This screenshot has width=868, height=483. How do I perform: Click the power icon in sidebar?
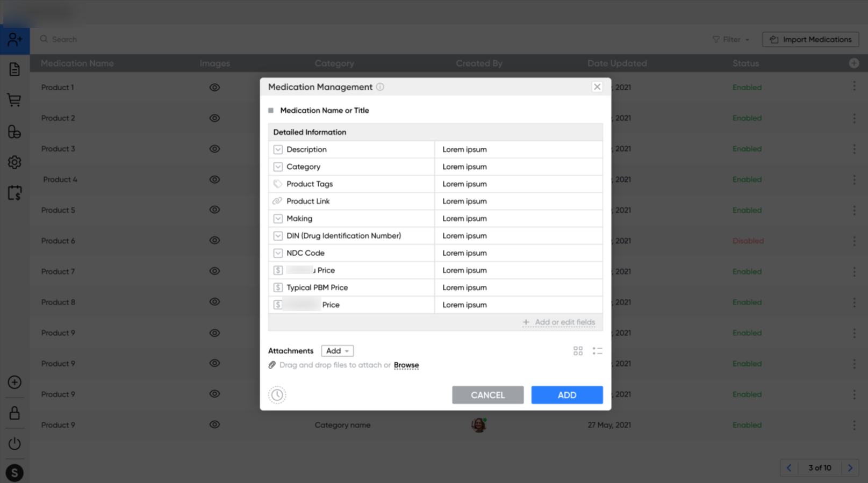pyautogui.click(x=15, y=444)
